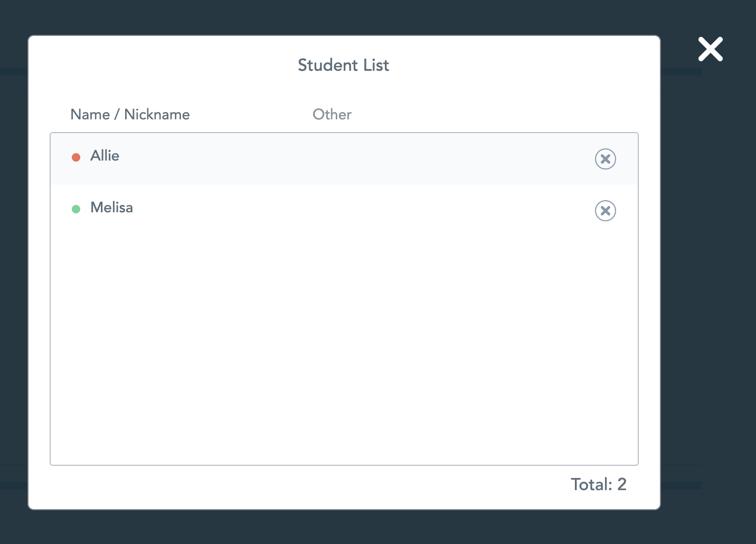Click the dark backdrop below the dialog

click(x=343, y=527)
